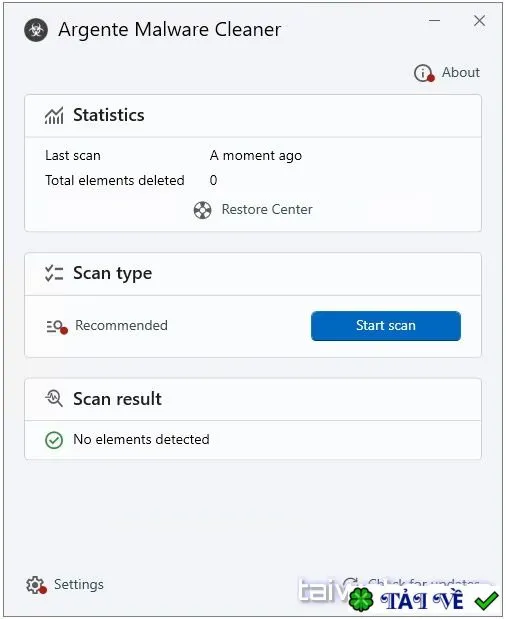Image resolution: width=506 pixels, height=619 pixels.
Task: Change the Recommended scan type option
Action: (x=121, y=326)
